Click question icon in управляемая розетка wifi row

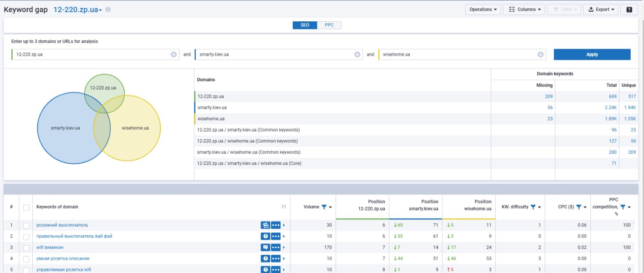tap(265, 269)
